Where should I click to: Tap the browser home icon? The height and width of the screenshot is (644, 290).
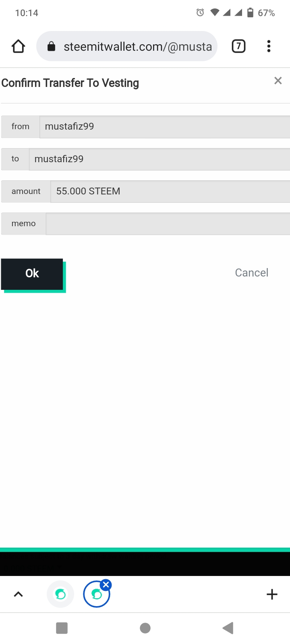pos(18,46)
